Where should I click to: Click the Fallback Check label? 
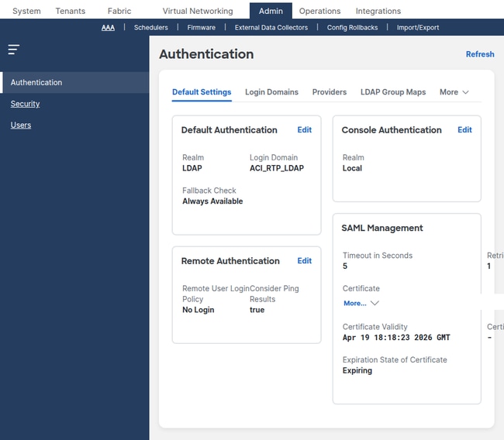[x=209, y=191]
